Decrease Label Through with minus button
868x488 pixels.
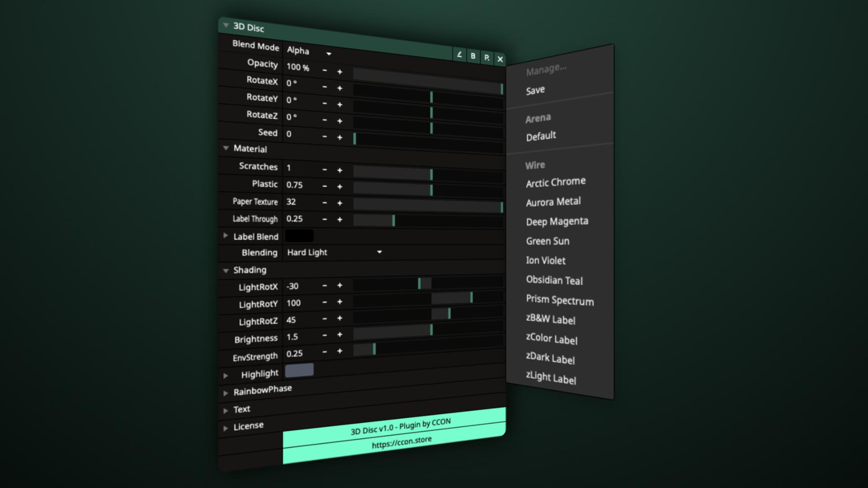(x=325, y=219)
